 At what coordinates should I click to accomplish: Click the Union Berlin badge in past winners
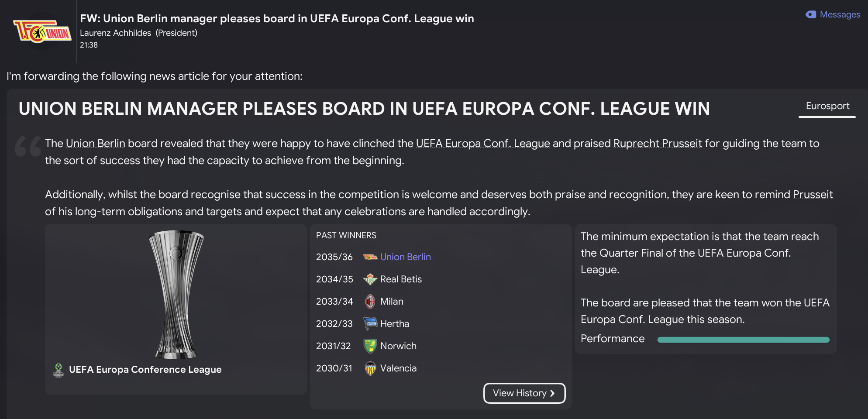tap(370, 257)
